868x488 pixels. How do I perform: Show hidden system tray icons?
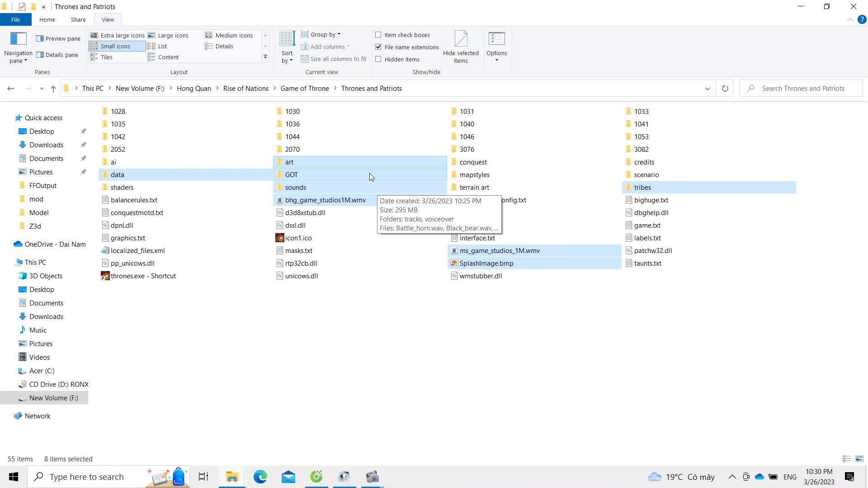click(732, 477)
